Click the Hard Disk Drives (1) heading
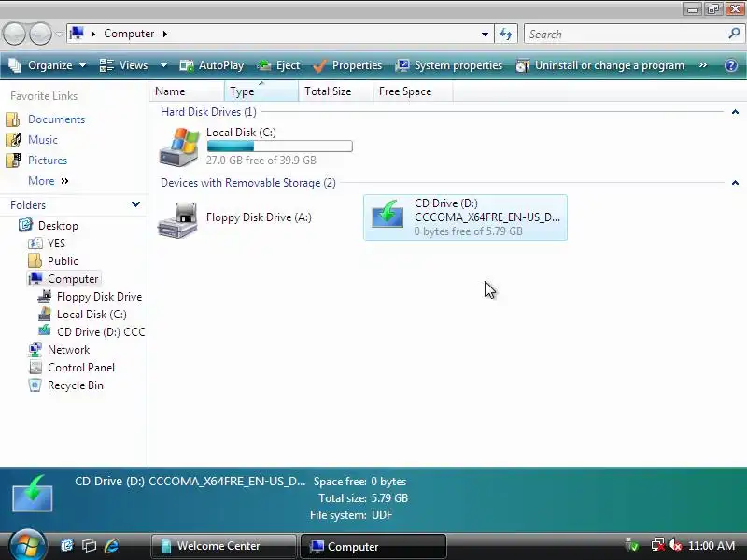 [208, 112]
